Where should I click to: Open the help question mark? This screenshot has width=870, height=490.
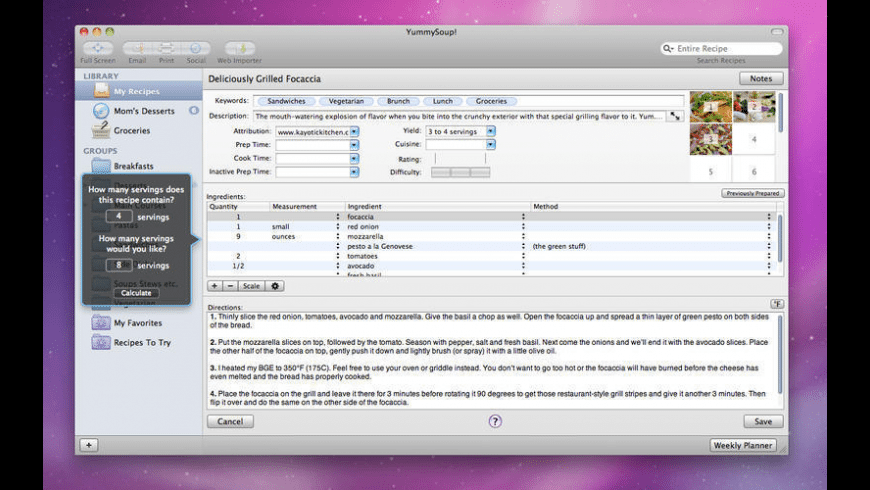point(495,421)
